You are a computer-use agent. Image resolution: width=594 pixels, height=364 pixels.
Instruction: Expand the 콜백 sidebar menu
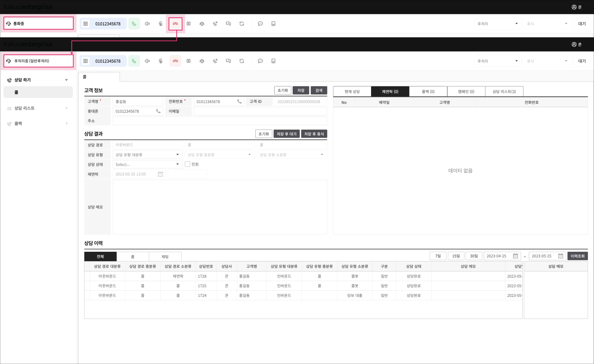pos(66,123)
